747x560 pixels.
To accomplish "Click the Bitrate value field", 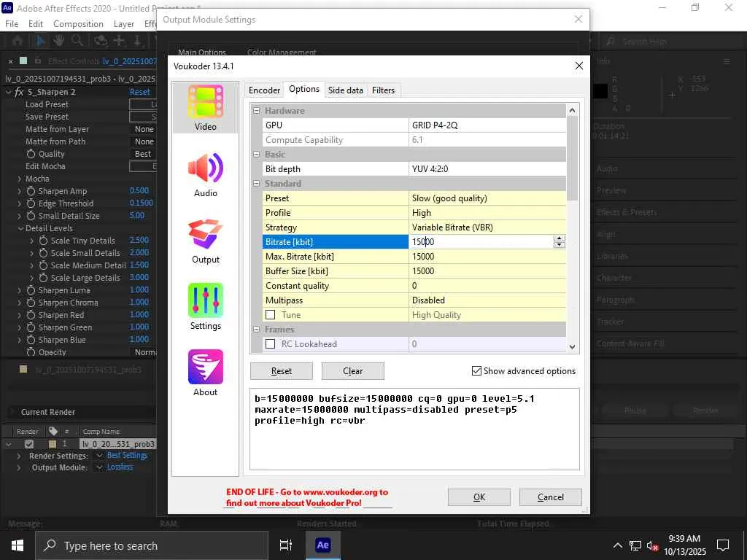I will point(480,242).
